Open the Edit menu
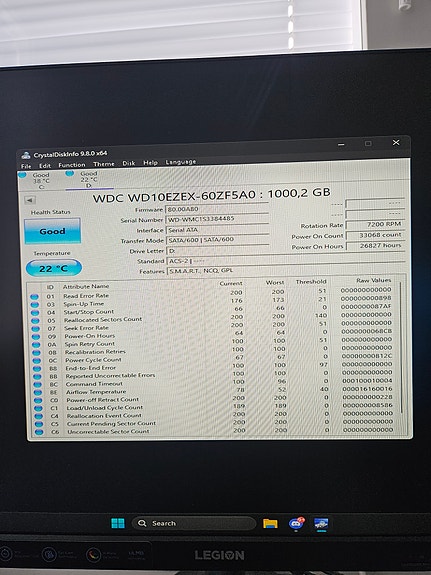 pos(45,166)
